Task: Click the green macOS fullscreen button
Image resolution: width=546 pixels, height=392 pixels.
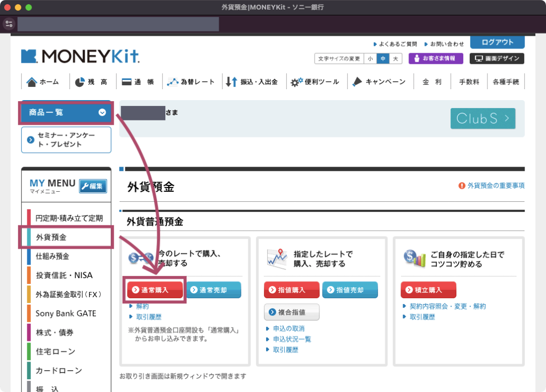Action: tap(29, 7)
